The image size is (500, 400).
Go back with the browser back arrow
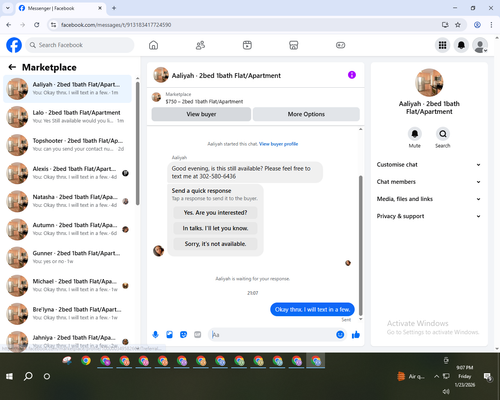click(9, 25)
